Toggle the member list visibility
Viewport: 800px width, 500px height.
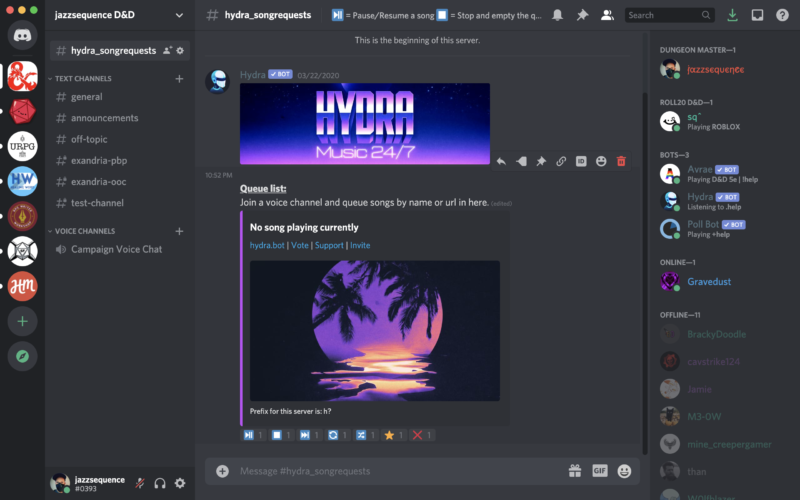click(607, 15)
